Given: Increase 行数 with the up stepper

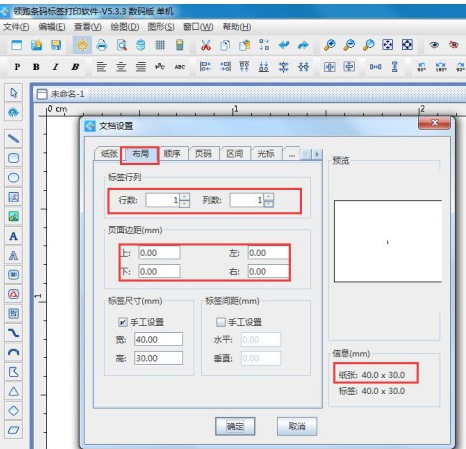Looking at the screenshot, I should coord(185,197).
